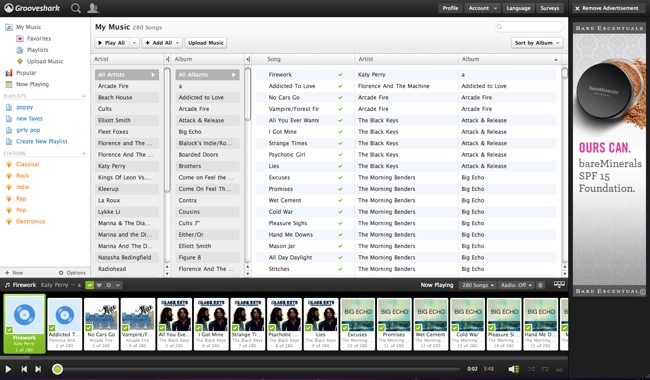Toggle shuffle icon in player bar
Image resolution: width=650 pixels, height=380 pixels.
click(x=531, y=369)
